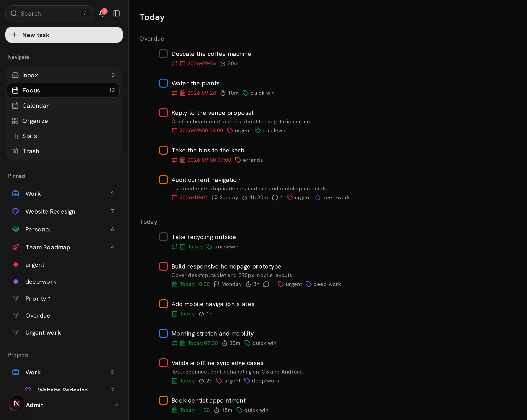Click the Team Roadmap rocket icon

(16, 247)
